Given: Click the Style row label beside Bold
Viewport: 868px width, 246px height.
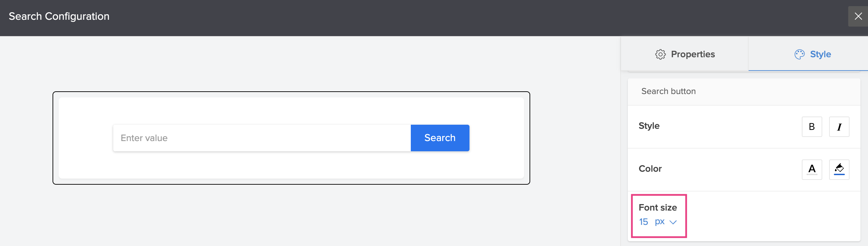Looking at the screenshot, I should [x=649, y=126].
